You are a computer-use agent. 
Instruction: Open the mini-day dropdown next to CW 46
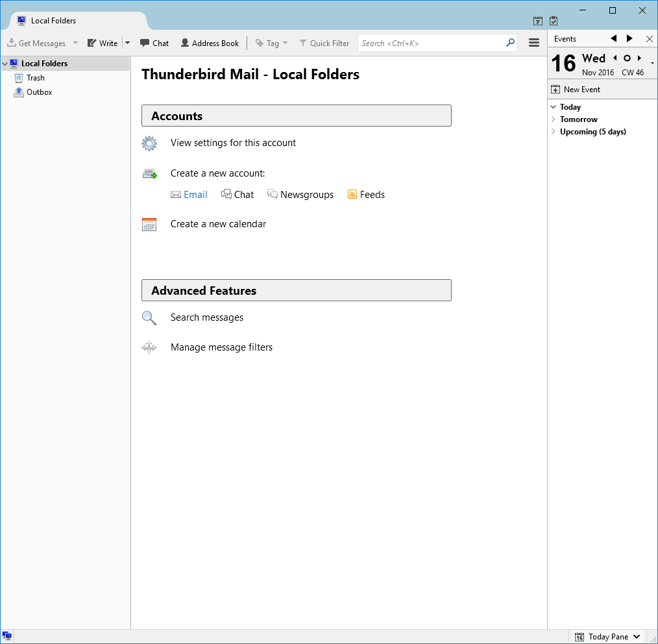point(652,64)
